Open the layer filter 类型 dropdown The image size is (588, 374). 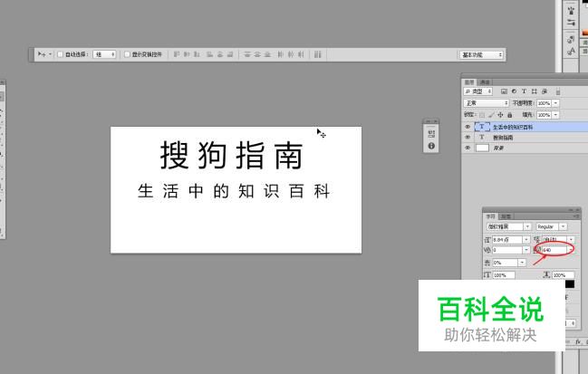(x=478, y=91)
